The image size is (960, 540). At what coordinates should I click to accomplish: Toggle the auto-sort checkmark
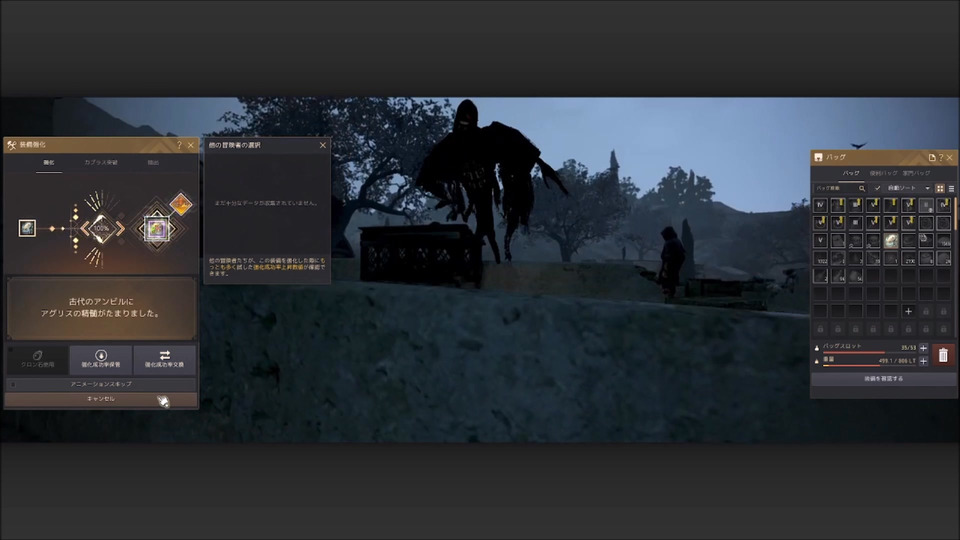(877, 189)
